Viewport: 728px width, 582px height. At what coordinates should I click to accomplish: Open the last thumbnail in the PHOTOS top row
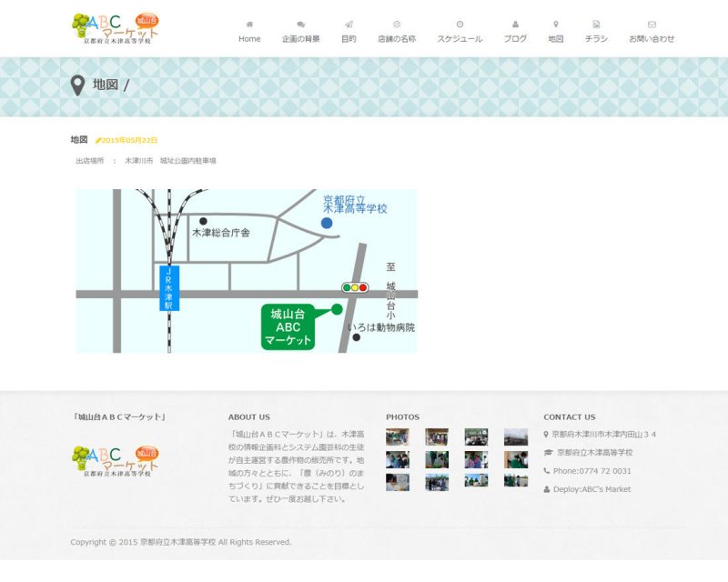click(516, 436)
